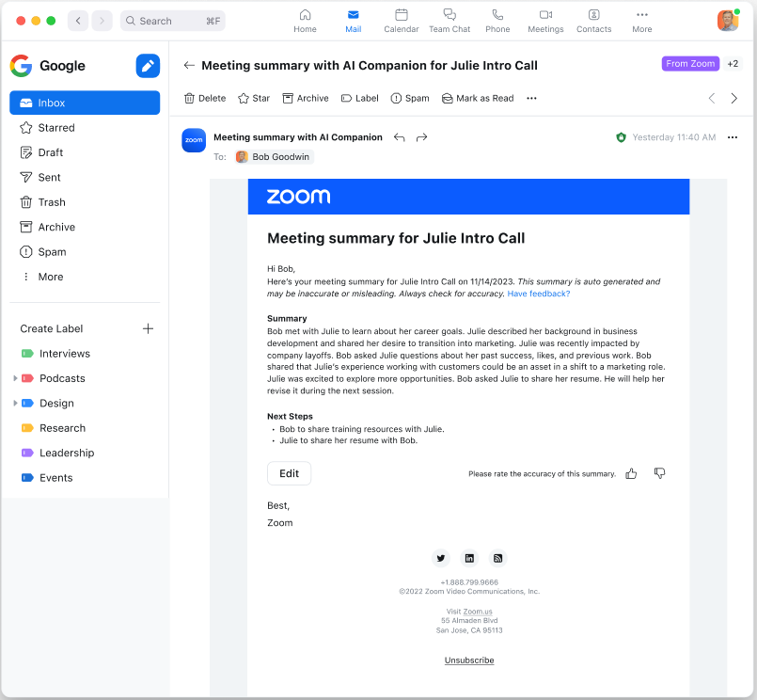The height and width of the screenshot is (700, 757).
Task: Mark as Read in the toolbar
Action: click(x=478, y=98)
